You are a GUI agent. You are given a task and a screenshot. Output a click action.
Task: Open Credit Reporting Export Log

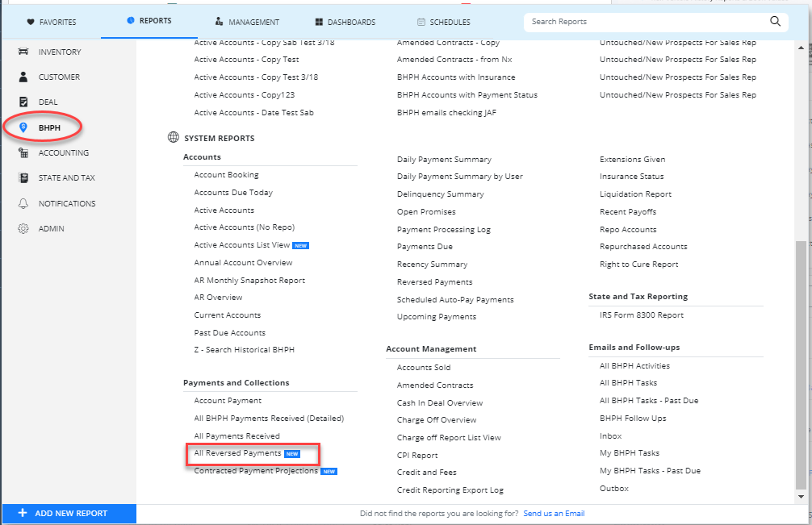(x=450, y=490)
